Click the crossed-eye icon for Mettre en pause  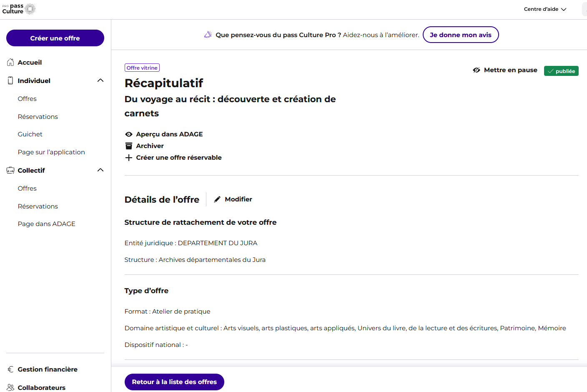477,70
